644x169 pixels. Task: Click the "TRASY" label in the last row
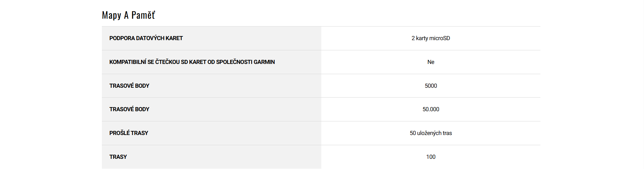(118, 157)
